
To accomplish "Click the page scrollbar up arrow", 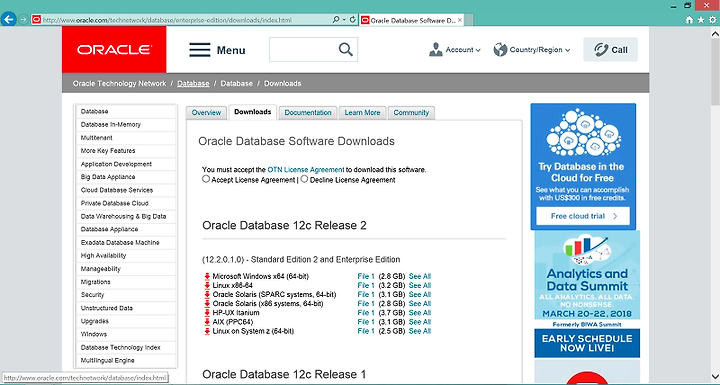I will tap(715, 34).
